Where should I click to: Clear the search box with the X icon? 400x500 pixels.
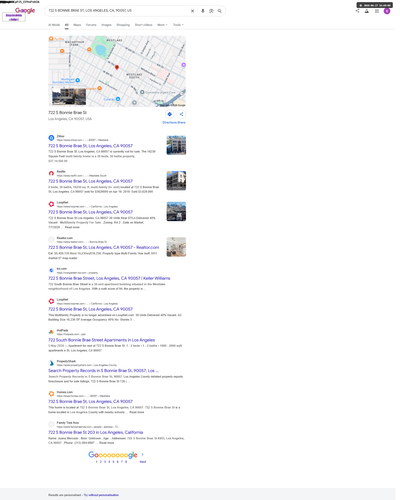(192, 11)
